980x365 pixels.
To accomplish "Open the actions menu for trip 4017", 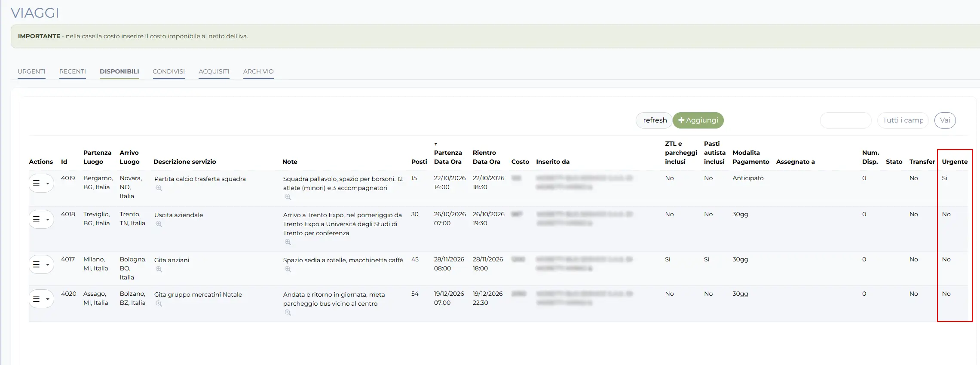I will pos(41,264).
